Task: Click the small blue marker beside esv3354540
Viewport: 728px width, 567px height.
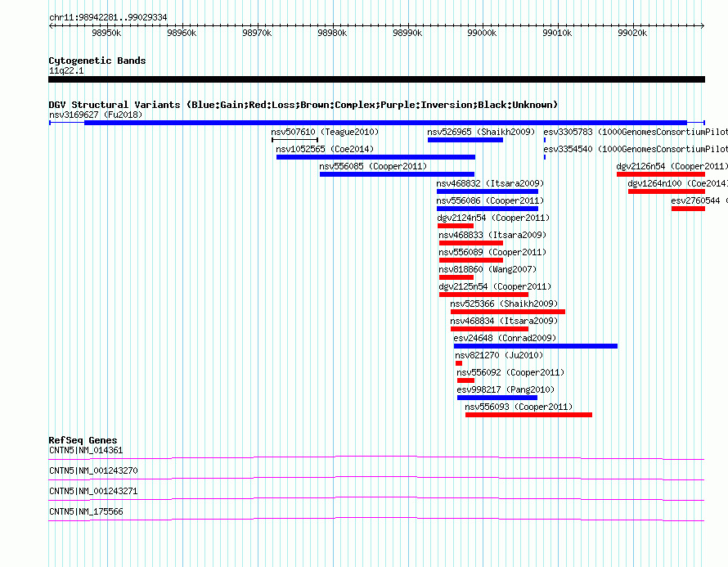Action: [545, 157]
